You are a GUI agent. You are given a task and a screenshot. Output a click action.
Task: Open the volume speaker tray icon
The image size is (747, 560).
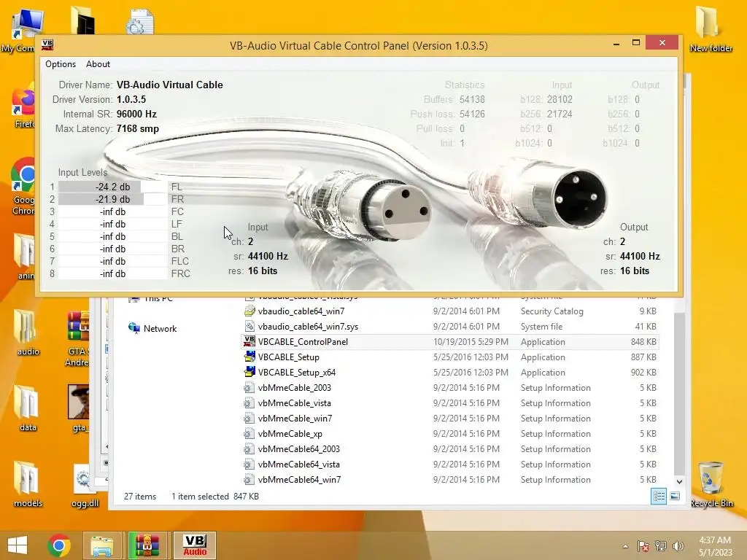pyautogui.click(x=678, y=546)
